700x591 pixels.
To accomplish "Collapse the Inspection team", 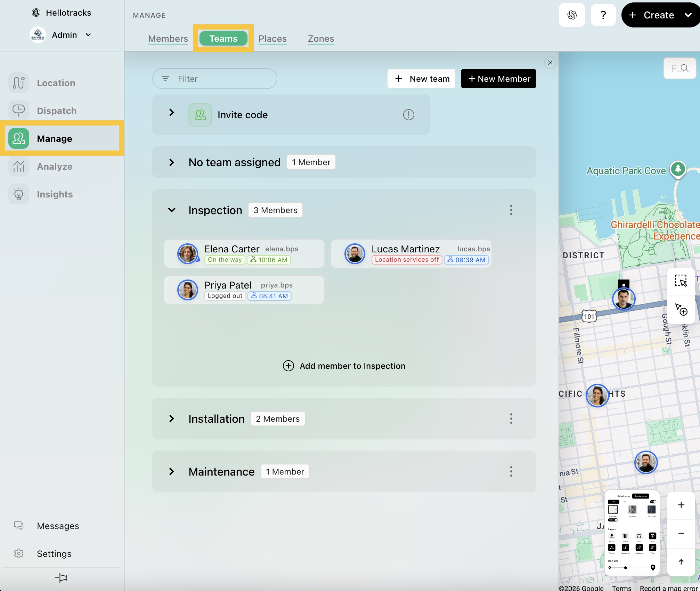I will 172,210.
